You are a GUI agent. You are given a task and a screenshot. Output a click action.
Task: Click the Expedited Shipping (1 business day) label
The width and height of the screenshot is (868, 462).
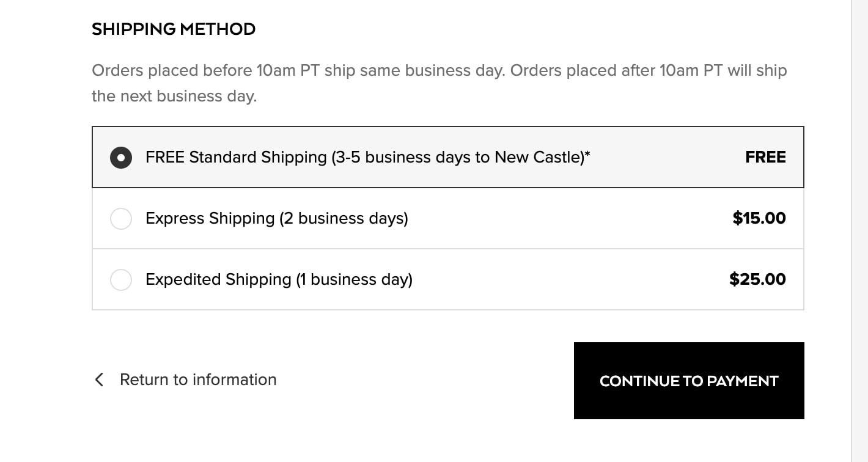pos(279,279)
